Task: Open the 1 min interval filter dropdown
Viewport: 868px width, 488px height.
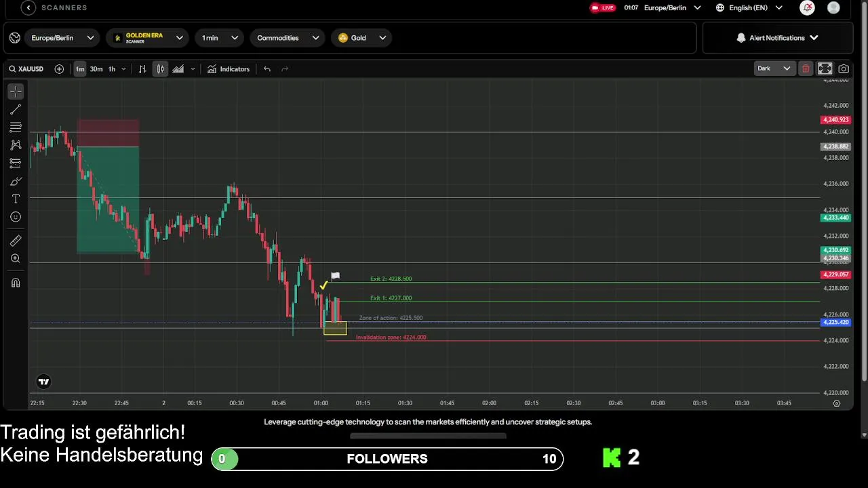Action: [x=219, y=38]
